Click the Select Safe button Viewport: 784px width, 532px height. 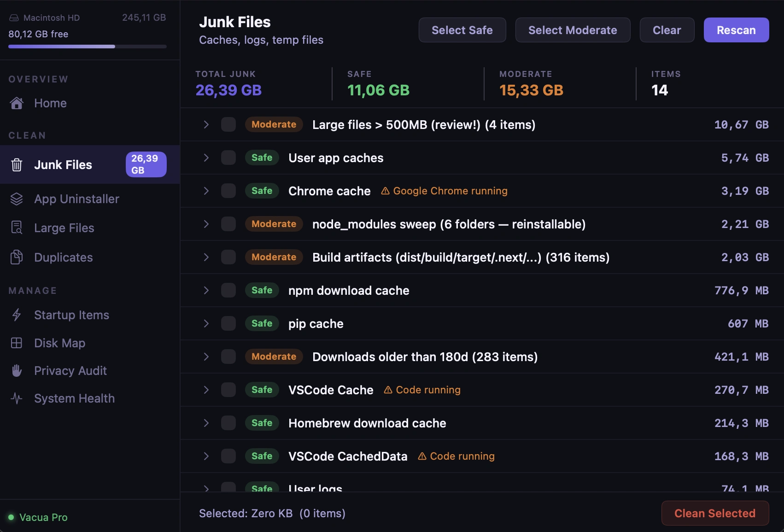462,30
